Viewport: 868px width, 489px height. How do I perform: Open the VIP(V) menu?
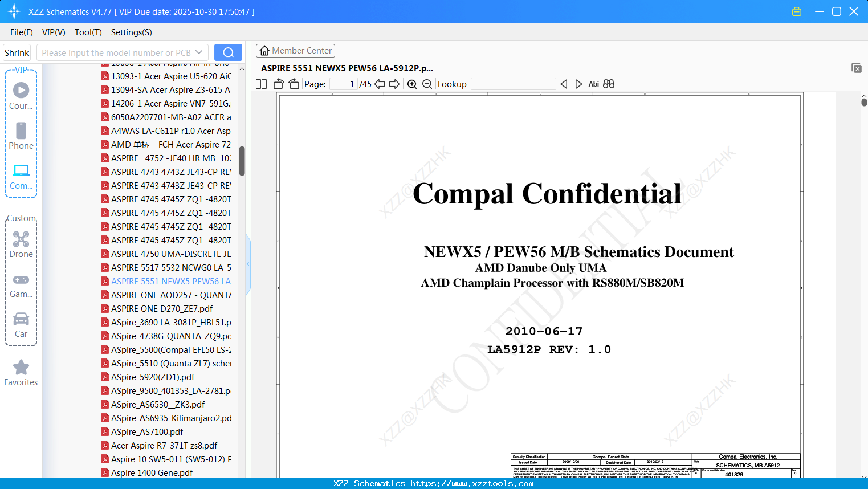point(54,32)
